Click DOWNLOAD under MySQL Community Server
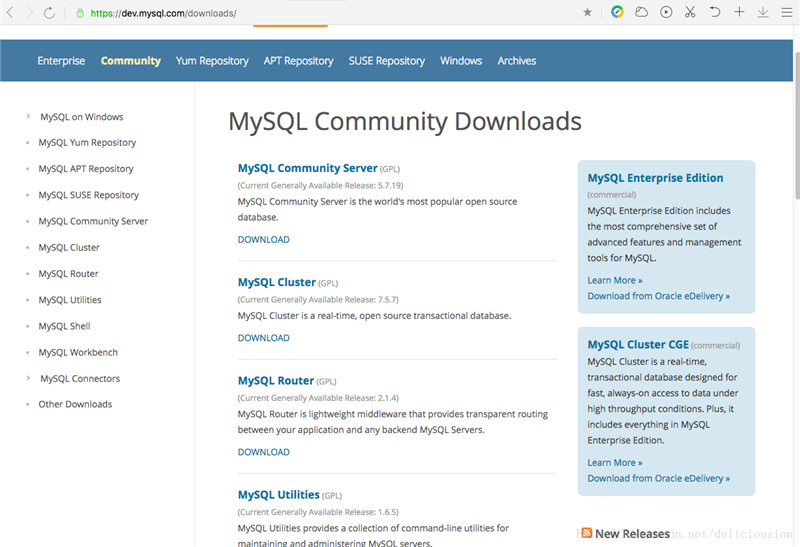This screenshot has height=547, width=800. (x=264, y=240)
